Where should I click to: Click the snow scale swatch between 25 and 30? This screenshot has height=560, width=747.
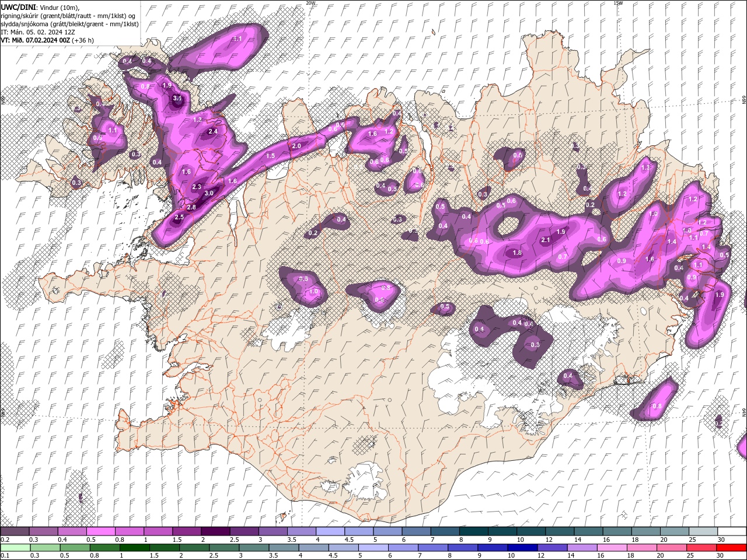(703, 531)
